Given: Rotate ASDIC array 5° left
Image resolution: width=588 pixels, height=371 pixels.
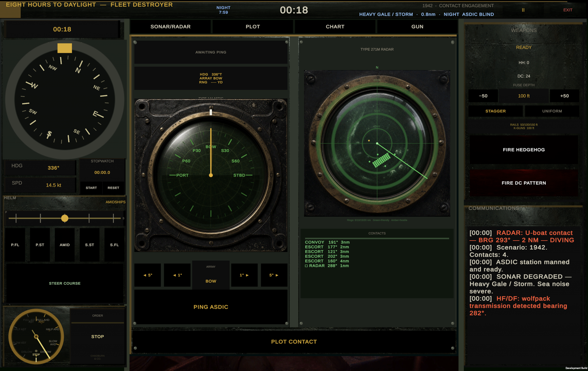Looking at the screenshot, I should [147, 275].
